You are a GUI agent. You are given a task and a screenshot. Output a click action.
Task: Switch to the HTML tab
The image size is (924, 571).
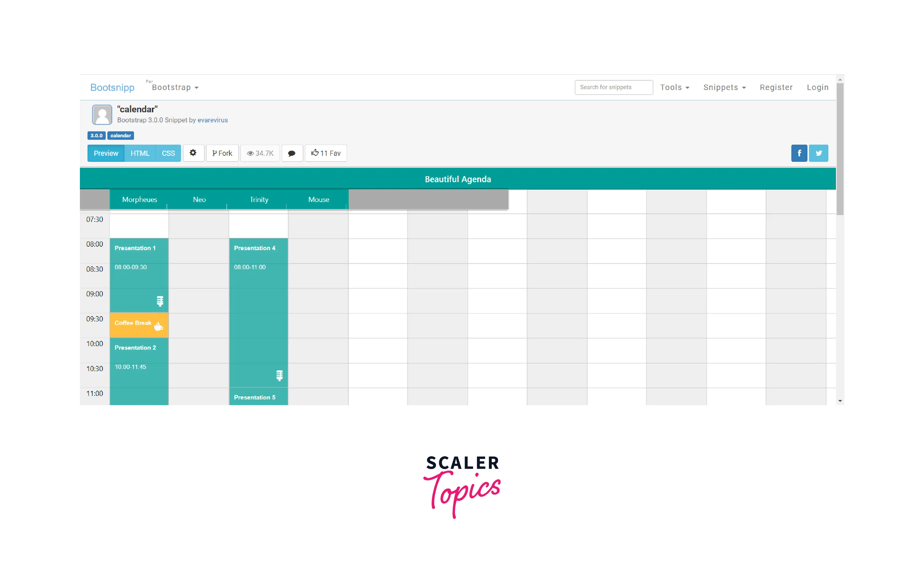pos(140,153)
